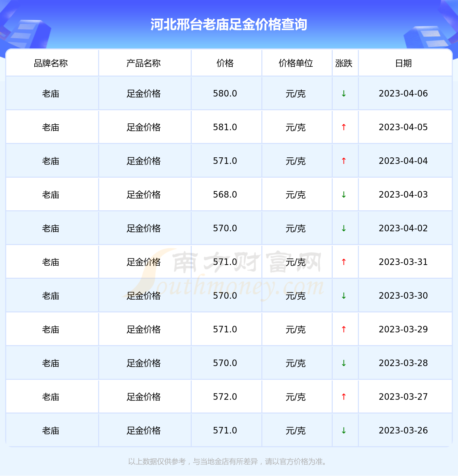Click the down arrow for 2023-03-28
This screenshot has width=458, height=476.
coord(344,363)
